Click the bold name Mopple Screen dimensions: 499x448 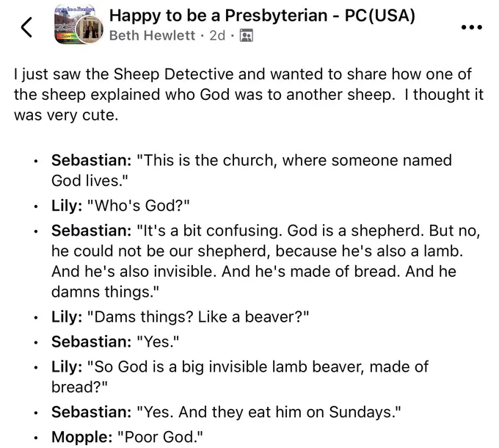point(81,437)
